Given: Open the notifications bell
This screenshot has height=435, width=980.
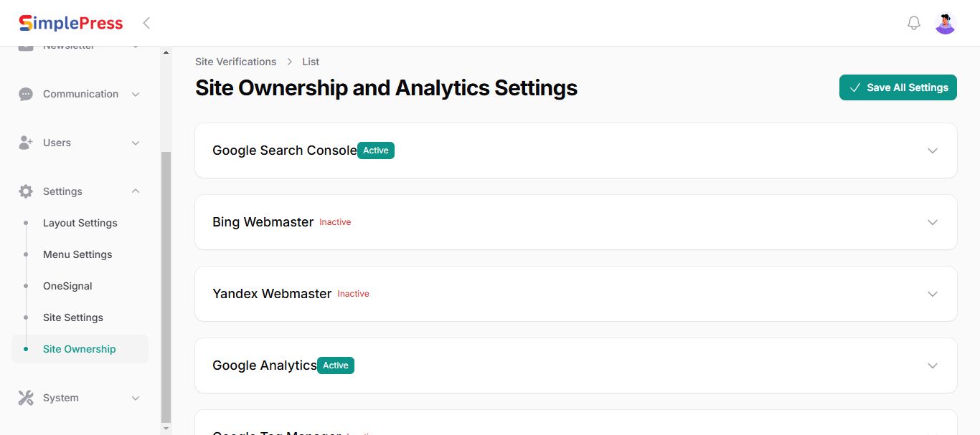Looking at the screenshot, I should coord(914,23).
